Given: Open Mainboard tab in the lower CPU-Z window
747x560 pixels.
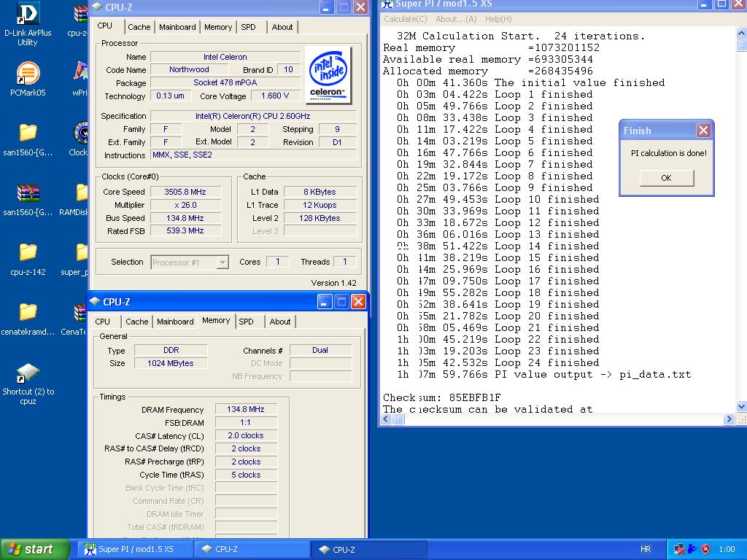Looking at the screenshot, I should (x=175, y=322).
